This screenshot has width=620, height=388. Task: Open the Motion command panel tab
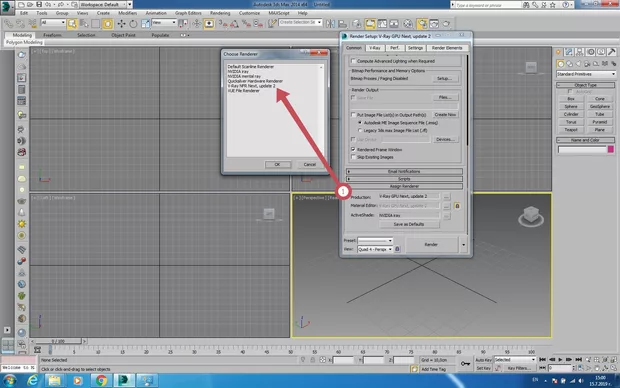pos(590,52)
